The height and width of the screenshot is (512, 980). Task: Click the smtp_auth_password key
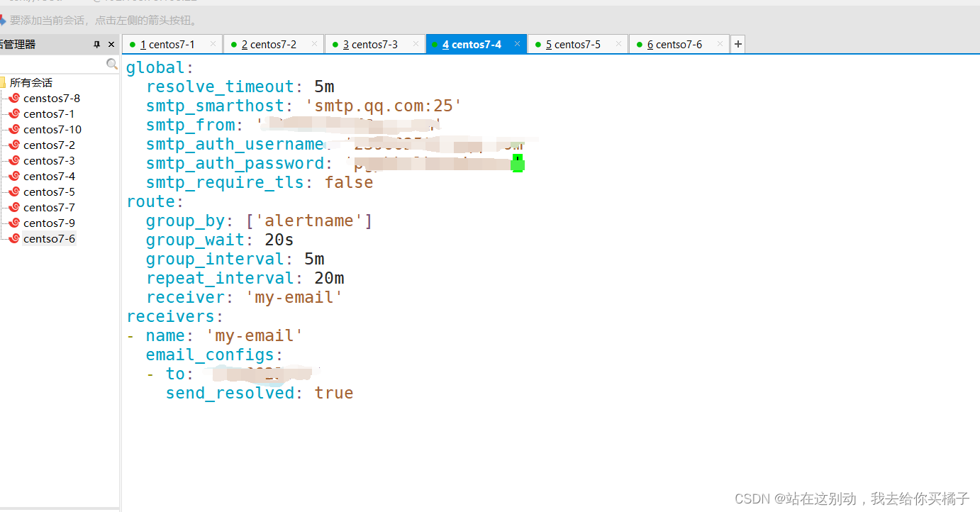(235, 164)
